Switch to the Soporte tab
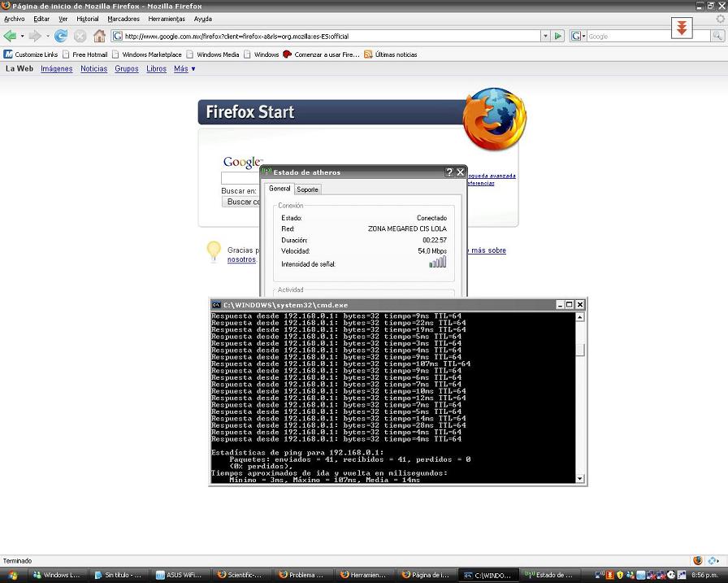 pyautogui.click(x=307, y=189)
